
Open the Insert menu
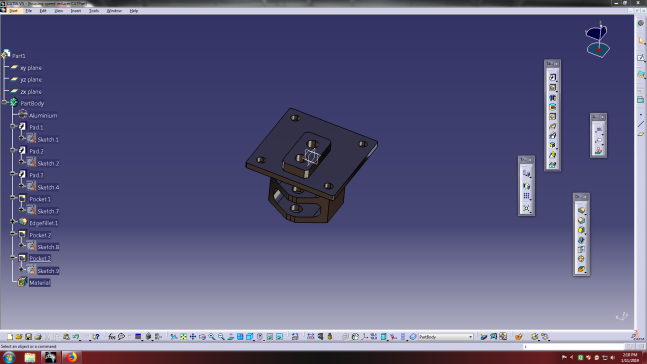pos(76,11)
